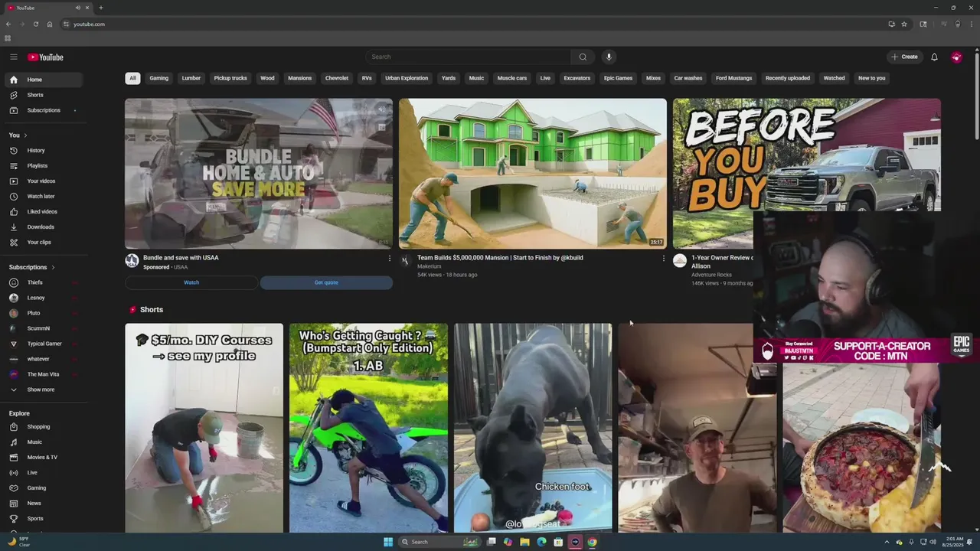Open Shopping under Explore

[x=43, y=427]
